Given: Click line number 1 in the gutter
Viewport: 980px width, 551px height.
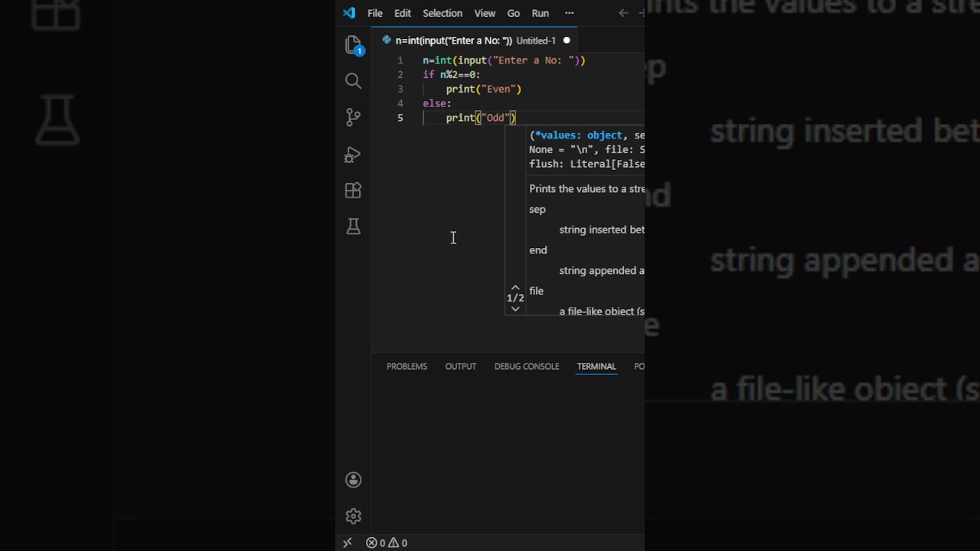Looking at the screenshot, I should (400, 60).
